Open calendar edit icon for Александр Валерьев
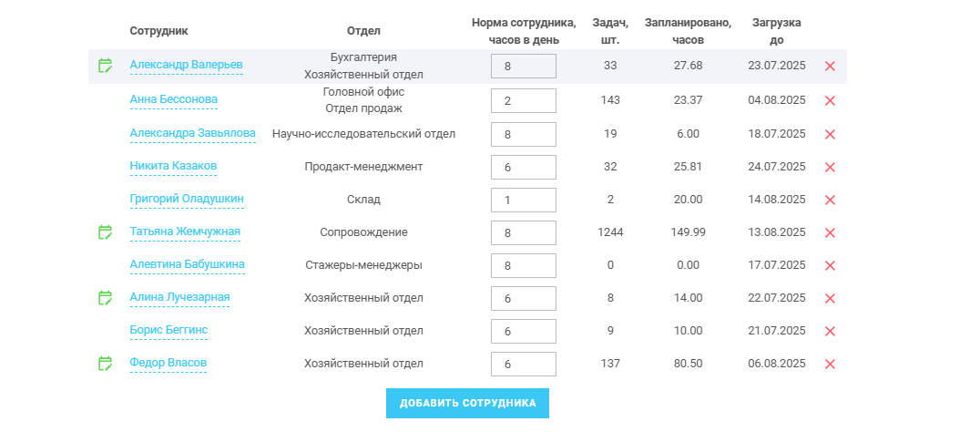Screen dimensions: 980x432 tap(106, 65)
